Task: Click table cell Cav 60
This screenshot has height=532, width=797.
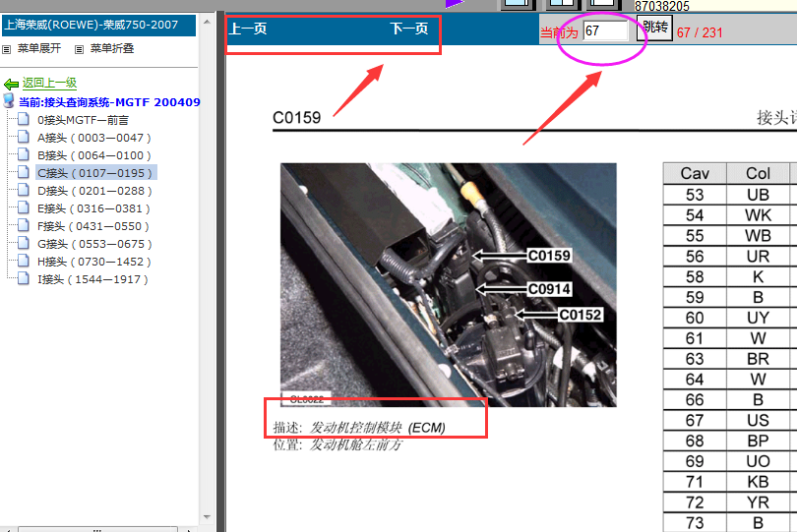Action: pos(695,318)
